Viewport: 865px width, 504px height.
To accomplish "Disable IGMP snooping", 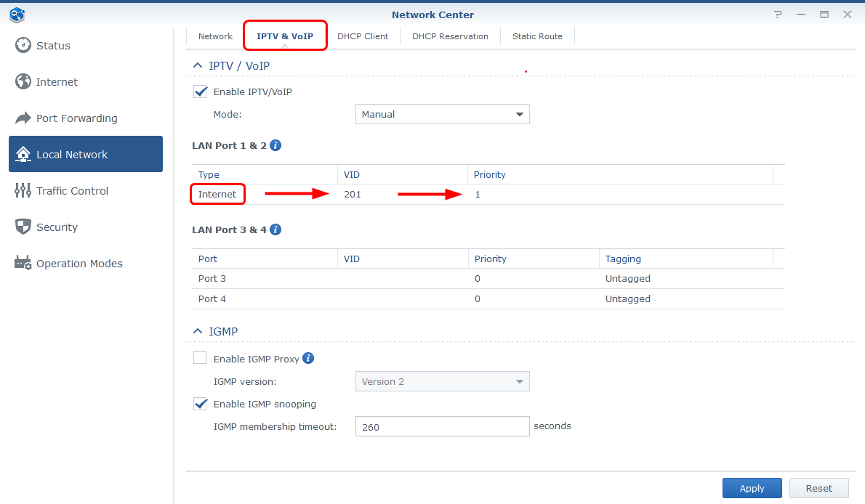I will (200, 404).
